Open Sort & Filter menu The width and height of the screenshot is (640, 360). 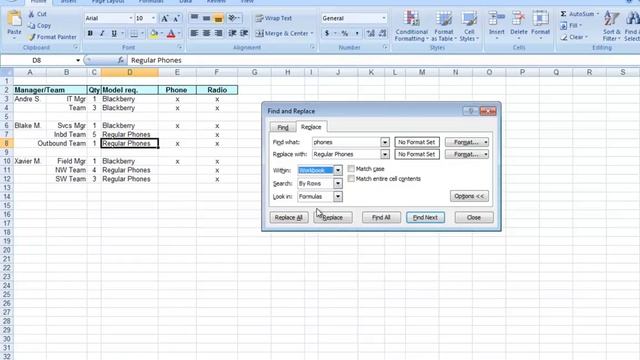coord(611,26)
